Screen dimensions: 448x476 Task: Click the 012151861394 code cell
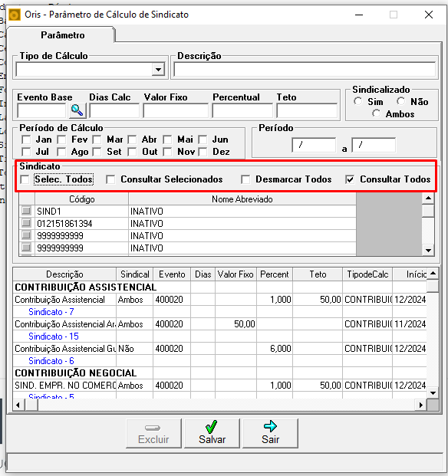coord(82,224)
